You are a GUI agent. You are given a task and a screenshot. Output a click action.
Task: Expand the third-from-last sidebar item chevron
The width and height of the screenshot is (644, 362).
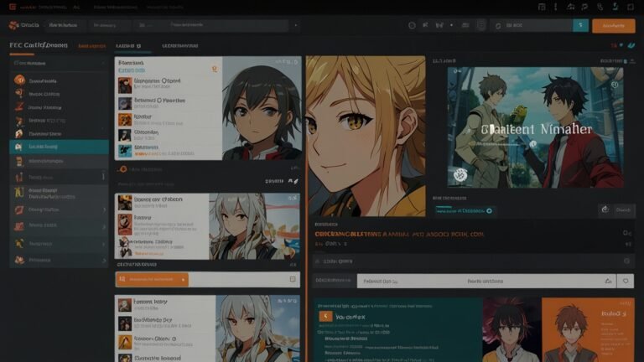coord(104,226)
